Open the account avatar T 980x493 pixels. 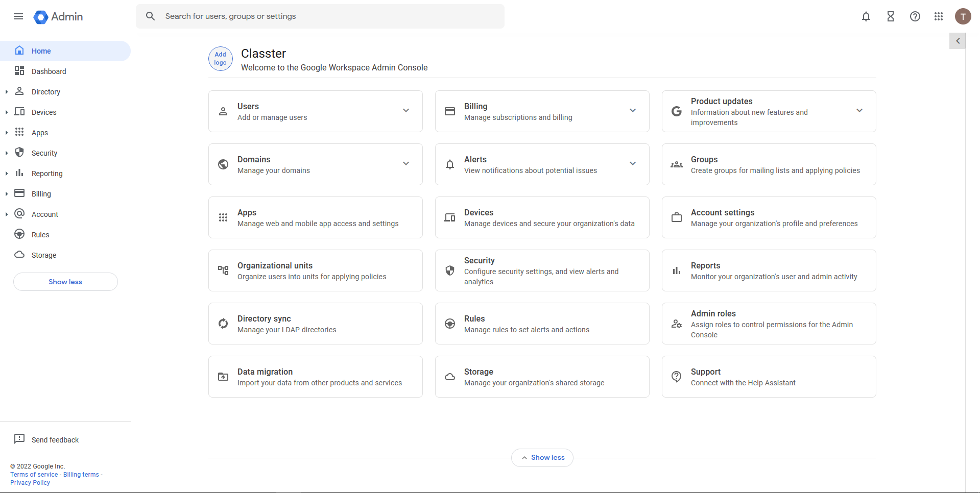[x=963, y=16]
